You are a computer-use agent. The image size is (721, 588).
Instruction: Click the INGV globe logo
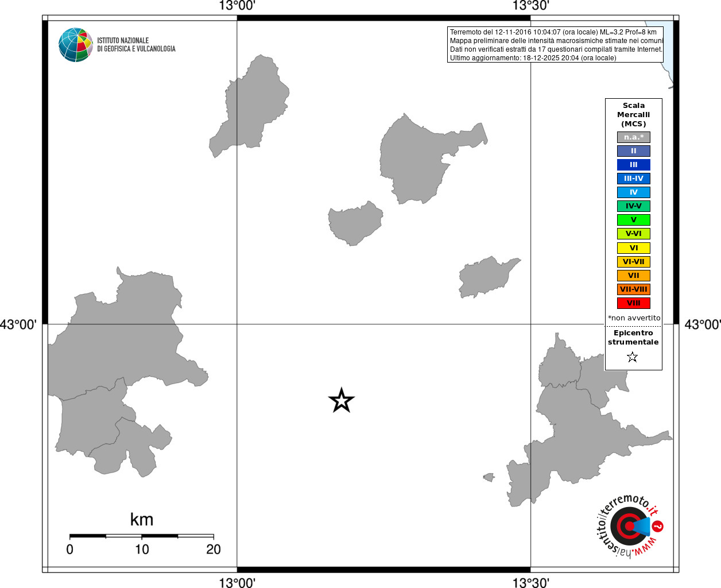pyautogui.click(x=76, y=45)
